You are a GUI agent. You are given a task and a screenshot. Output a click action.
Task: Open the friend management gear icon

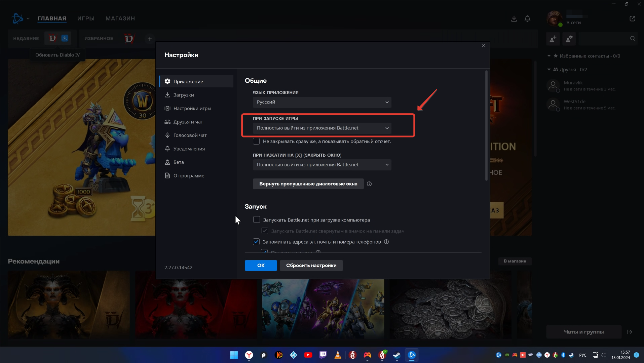click(x=569, y=39)
